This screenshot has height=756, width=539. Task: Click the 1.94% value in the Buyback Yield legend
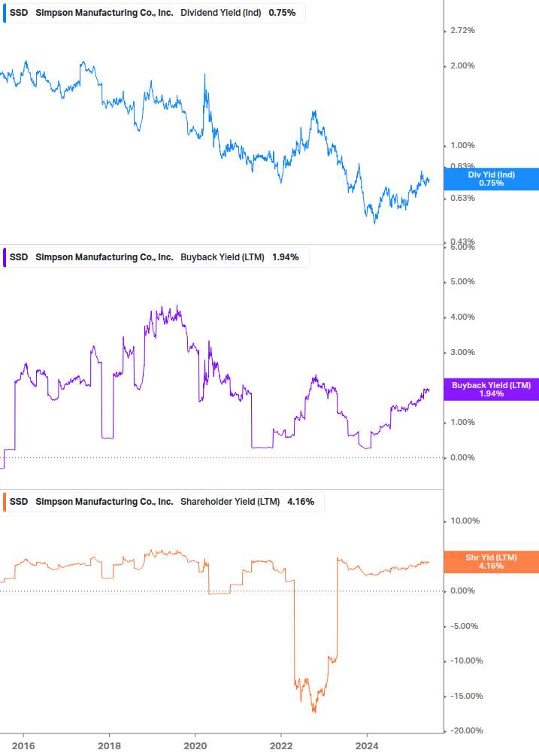[286, 257]
